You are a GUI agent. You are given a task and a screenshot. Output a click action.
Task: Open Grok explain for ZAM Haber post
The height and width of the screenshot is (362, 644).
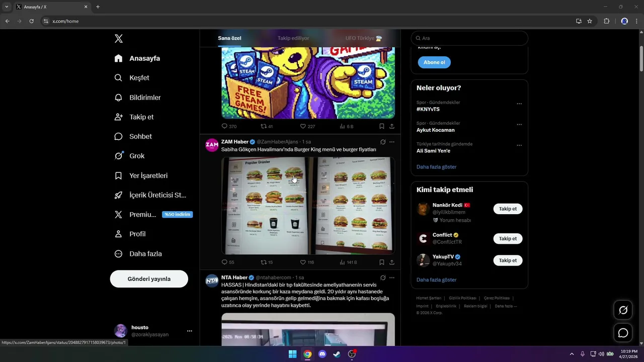(383, 142)
